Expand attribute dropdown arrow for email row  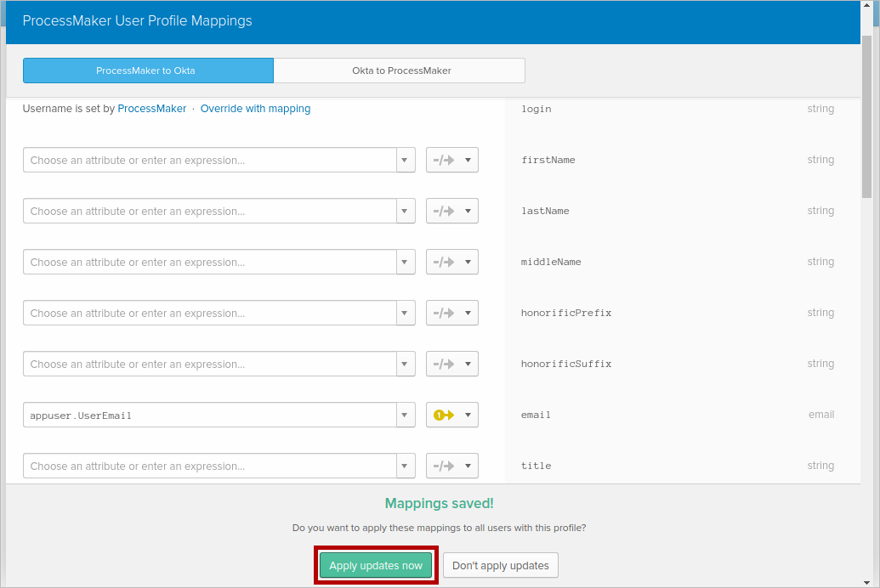(x=406, y=415)
